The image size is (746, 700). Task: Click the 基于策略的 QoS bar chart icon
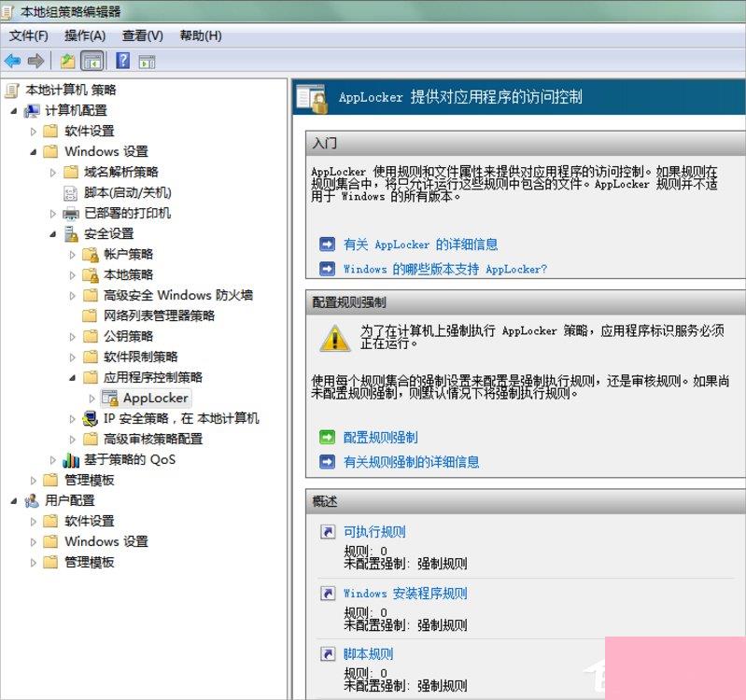[x=71, y=460]
